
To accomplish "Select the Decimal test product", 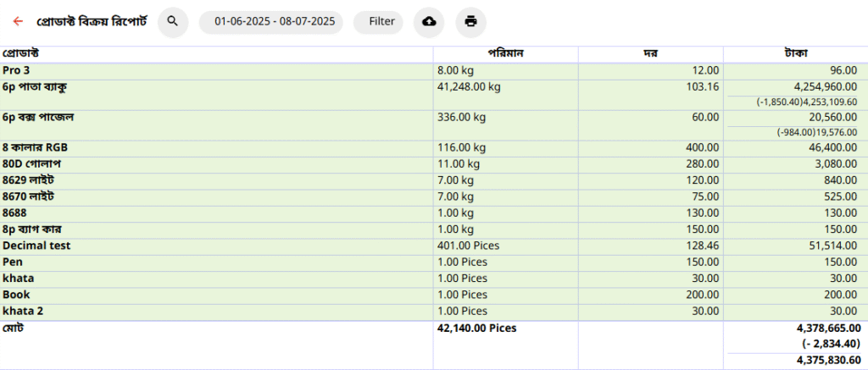I will click(x=36, y=246).
